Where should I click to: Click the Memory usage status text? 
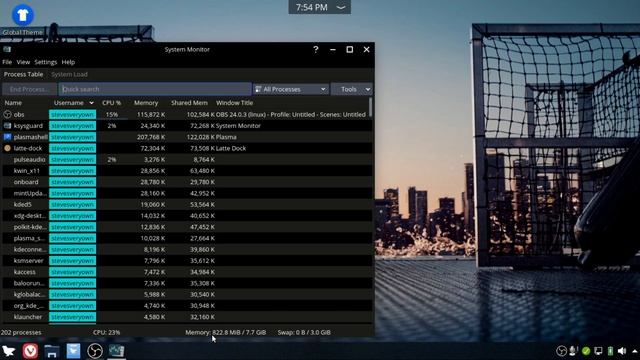226,332
